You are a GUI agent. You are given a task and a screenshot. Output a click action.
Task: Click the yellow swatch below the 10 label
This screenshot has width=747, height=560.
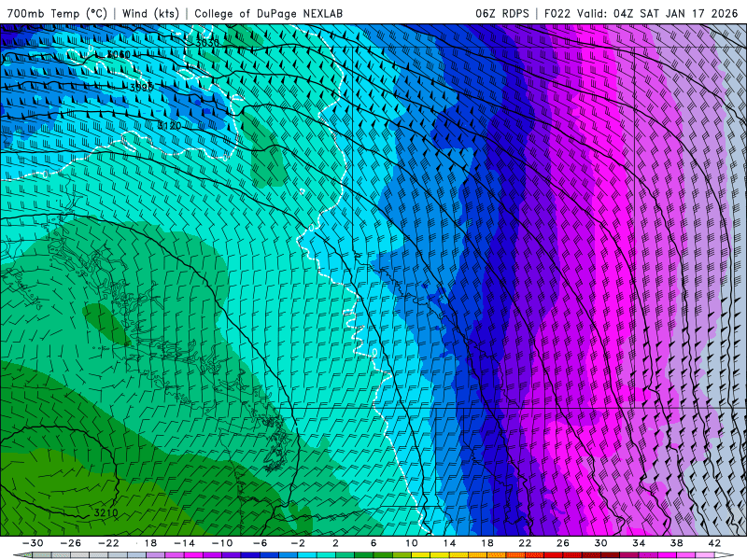point(421,555)
